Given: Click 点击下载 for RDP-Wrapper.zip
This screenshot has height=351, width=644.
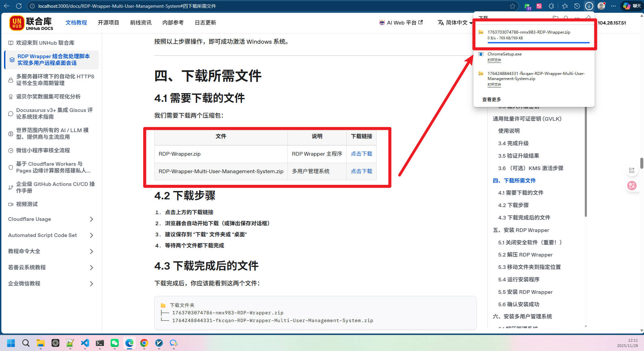Looking at the screenshot, I should [362, 154].
